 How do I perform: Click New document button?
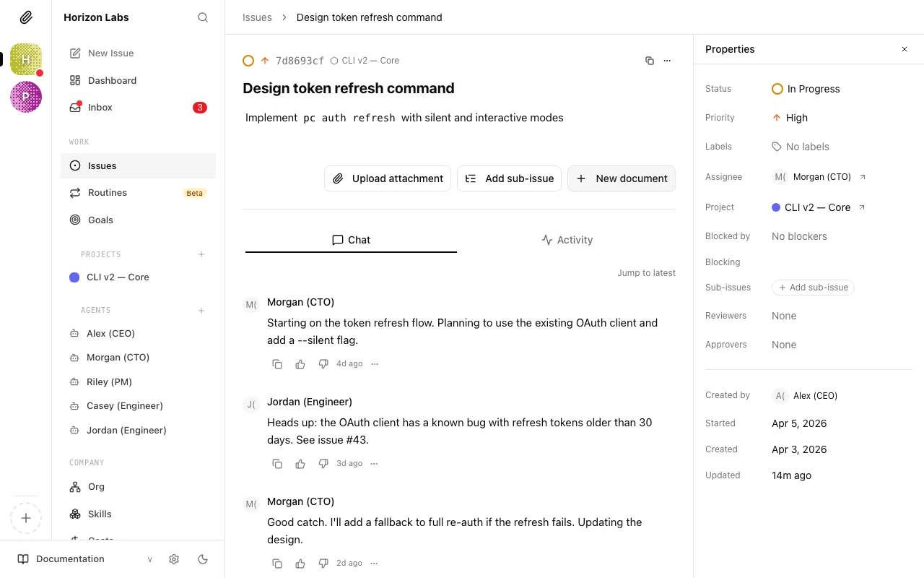click(x=622, y=178)
